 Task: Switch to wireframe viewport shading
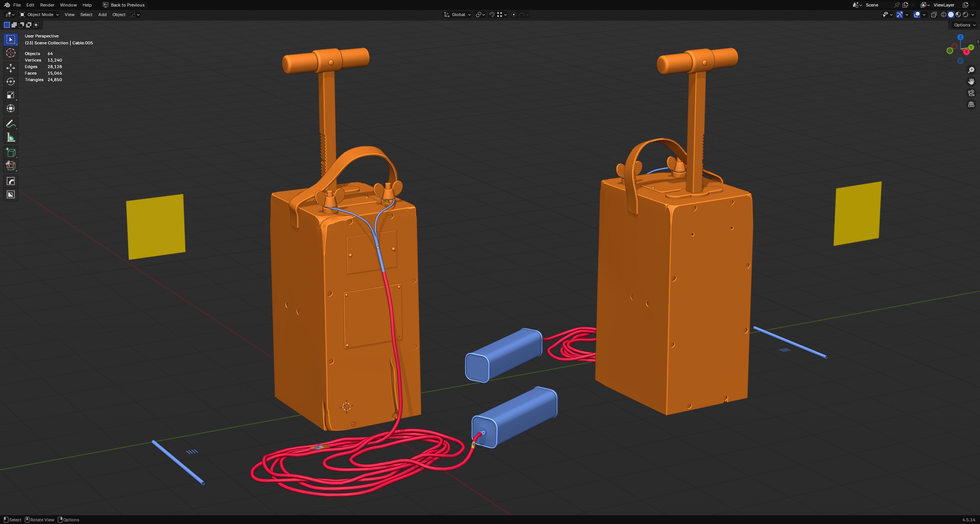[944, 15]
